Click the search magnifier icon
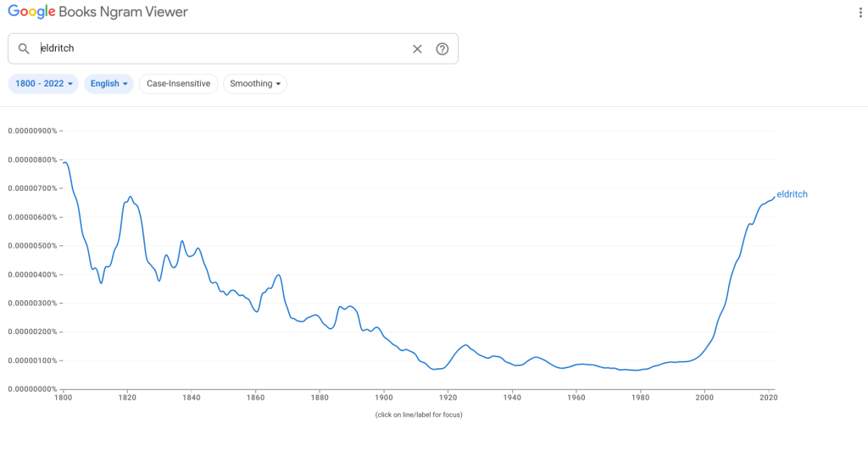This screenshot has width=868, height=452. pos(24,49)
